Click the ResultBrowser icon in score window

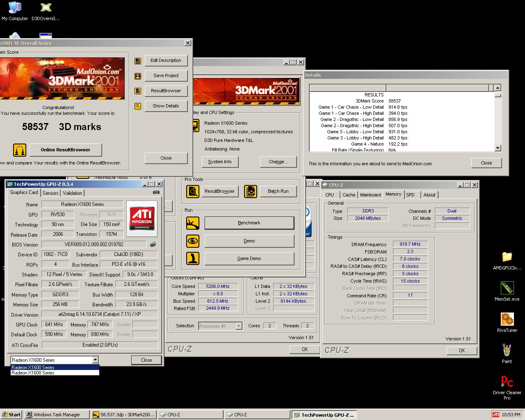point(138,91)
